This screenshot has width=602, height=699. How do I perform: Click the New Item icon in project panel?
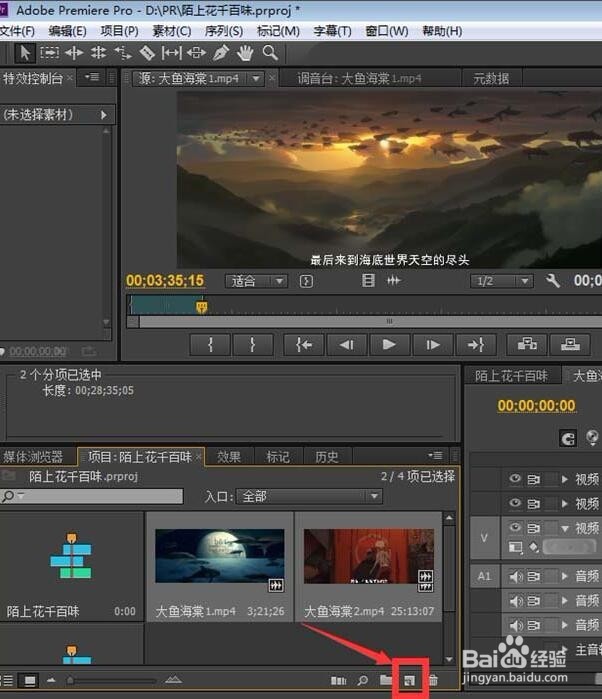click(409, 680)
